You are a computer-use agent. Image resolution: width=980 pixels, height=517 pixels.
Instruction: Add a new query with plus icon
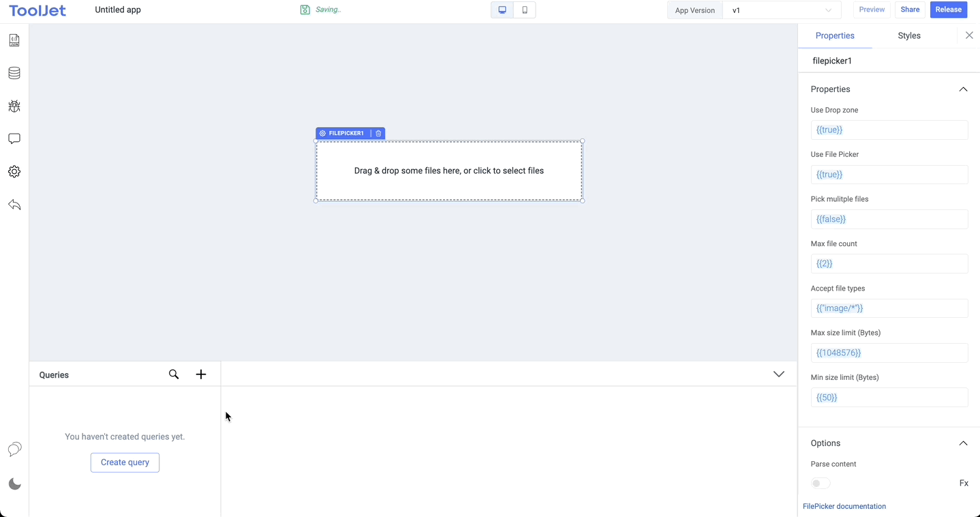[201, 374]
